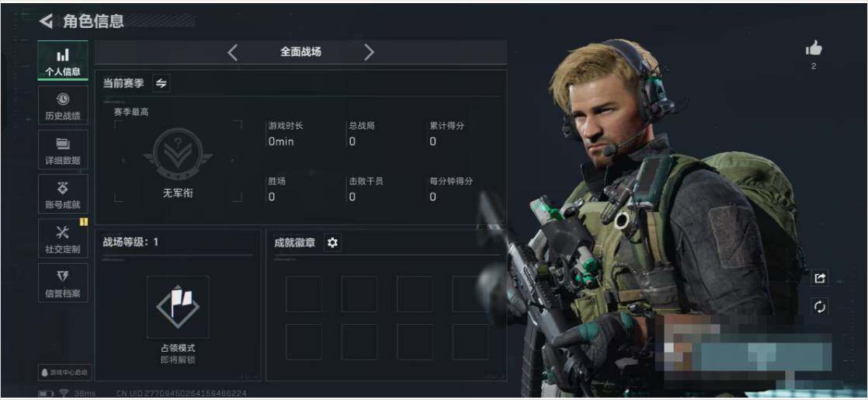
Task: Open the 社交定制 social customization section
Action: click(x=63, y=238)
